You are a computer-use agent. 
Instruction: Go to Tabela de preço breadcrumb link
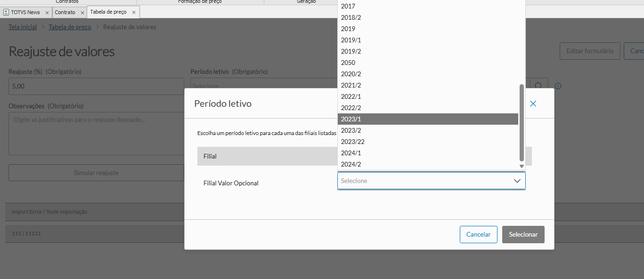70,27
